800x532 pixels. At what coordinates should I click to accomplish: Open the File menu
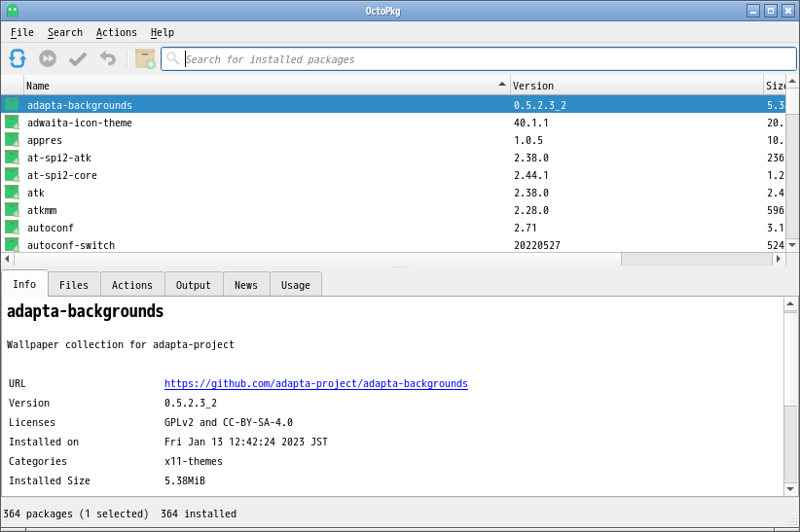(x=22, y=32)
